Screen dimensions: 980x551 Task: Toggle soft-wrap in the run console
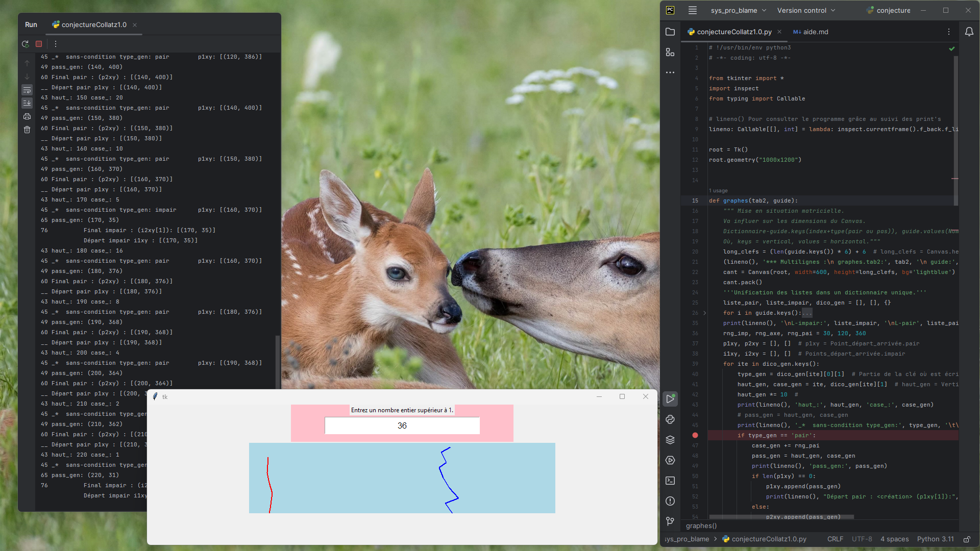(27, 90)
